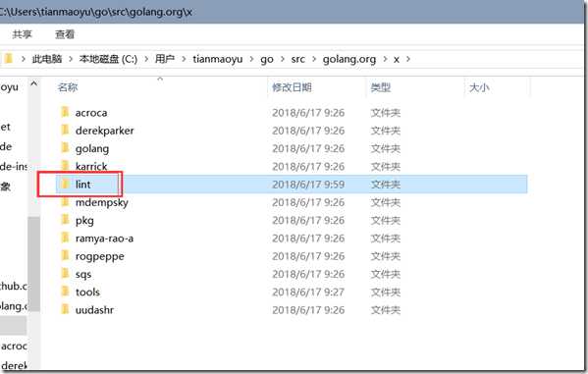Go to src in breadcrumb

(x=297, y=59)
